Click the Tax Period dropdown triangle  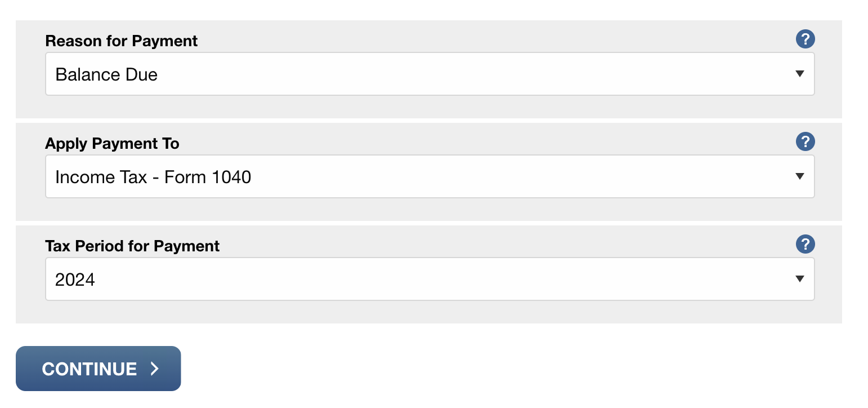point(799,279)
